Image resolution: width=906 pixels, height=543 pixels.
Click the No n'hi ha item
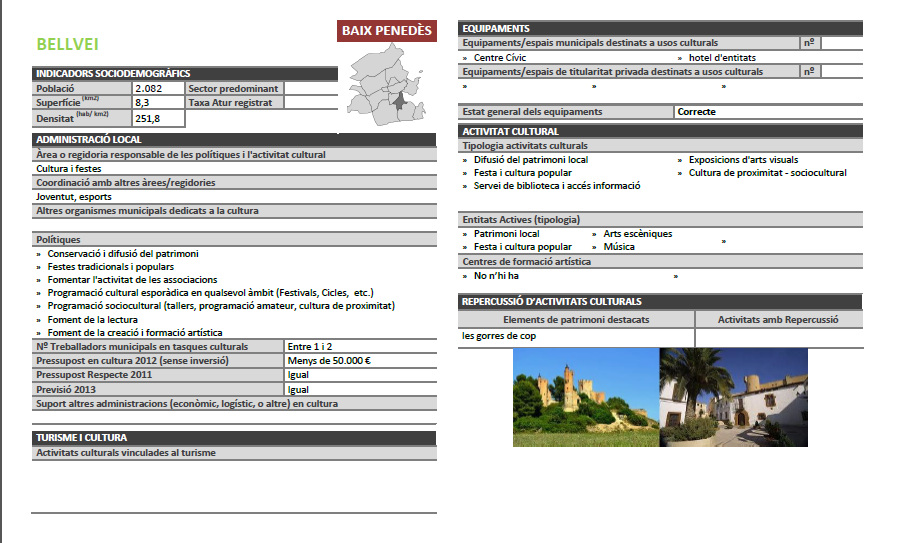click(x=496, y=276)
